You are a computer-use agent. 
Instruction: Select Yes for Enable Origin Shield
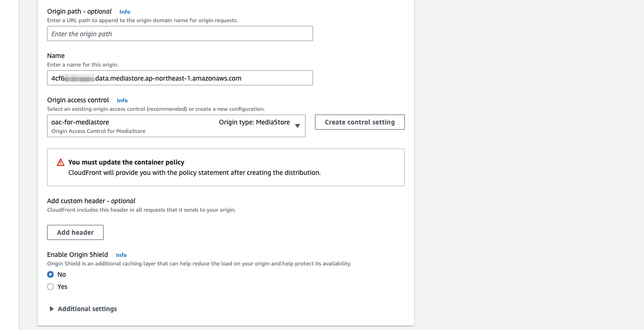pos(50,287)
